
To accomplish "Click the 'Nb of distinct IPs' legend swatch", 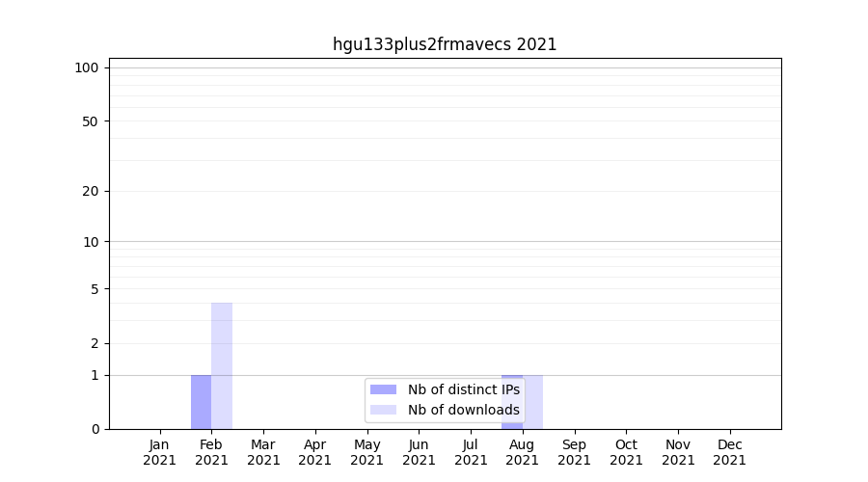I will (383, 389).
